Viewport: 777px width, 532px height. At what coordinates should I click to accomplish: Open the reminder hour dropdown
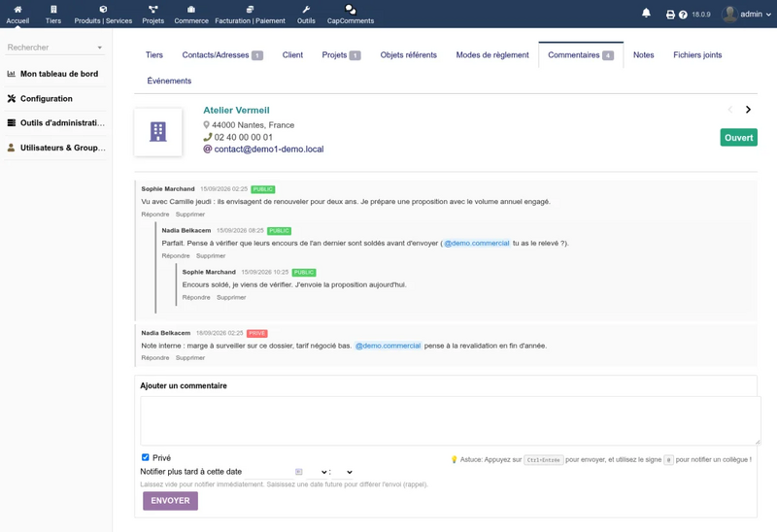pyautogui.click(x=318, y=472)
